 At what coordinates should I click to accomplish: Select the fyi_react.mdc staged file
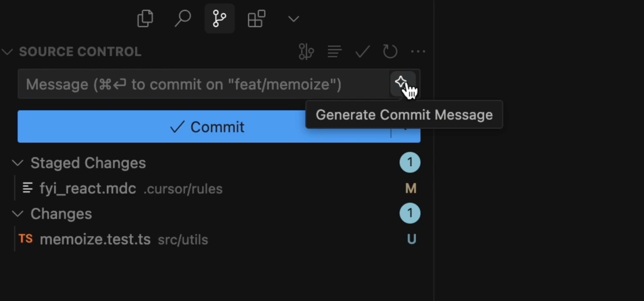pos(87,189)
